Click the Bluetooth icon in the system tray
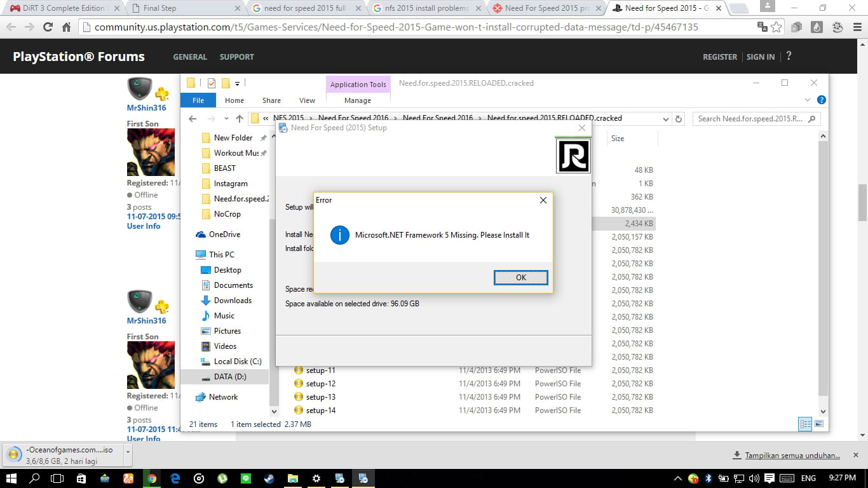The width and height of the screenshot is (868, 488). click(709, 478)
